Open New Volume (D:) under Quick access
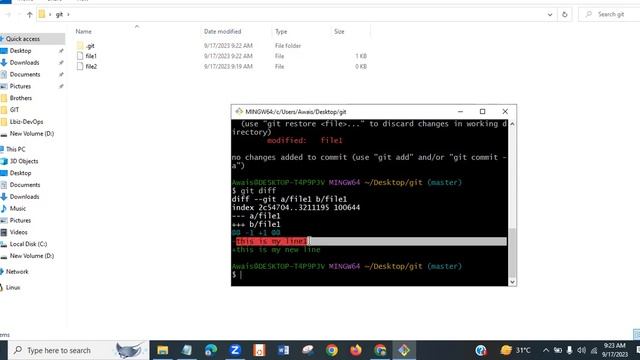 (x=32, y=133)
